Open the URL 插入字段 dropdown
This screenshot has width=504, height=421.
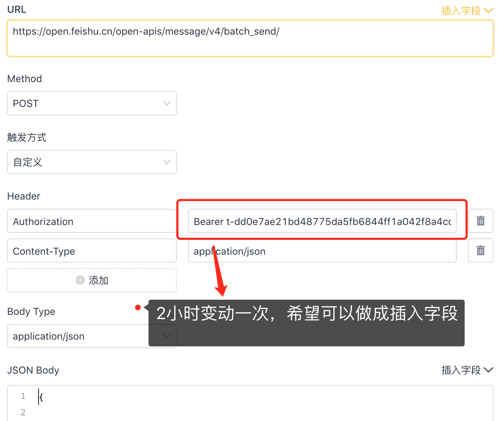pos(467,11)
